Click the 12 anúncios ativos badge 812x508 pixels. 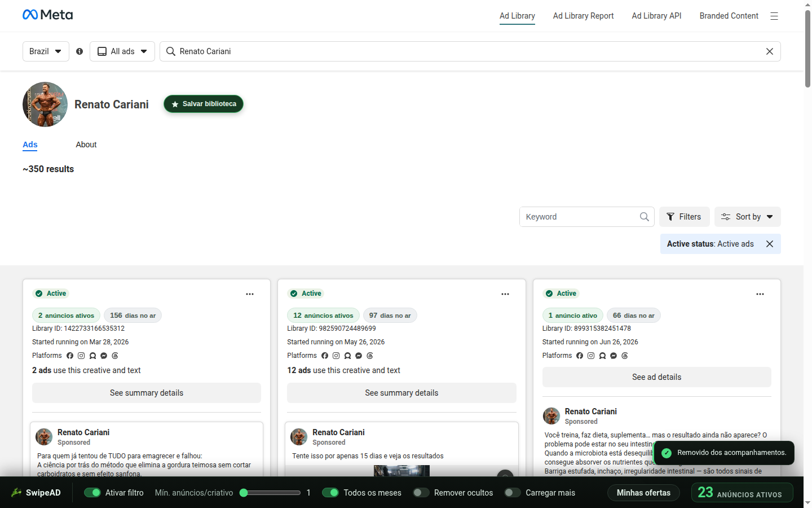point(323,316)
